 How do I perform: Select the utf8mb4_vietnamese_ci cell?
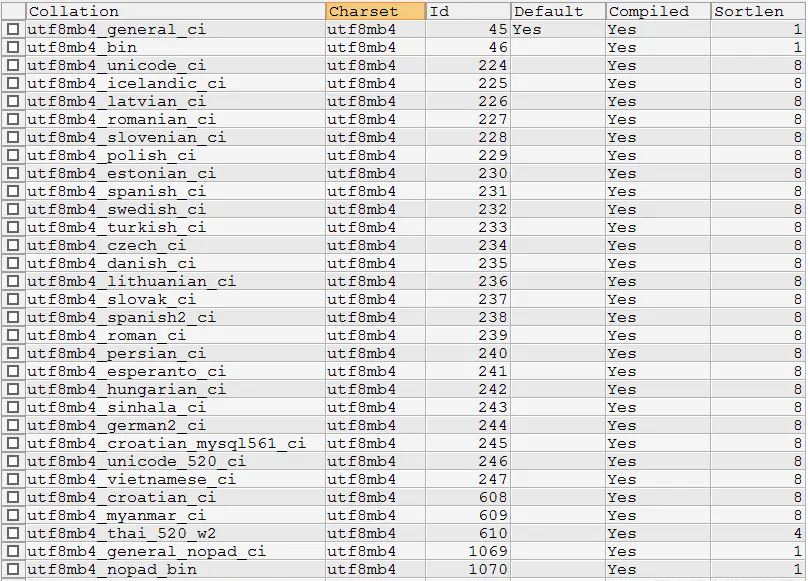[x=176, y=479]
